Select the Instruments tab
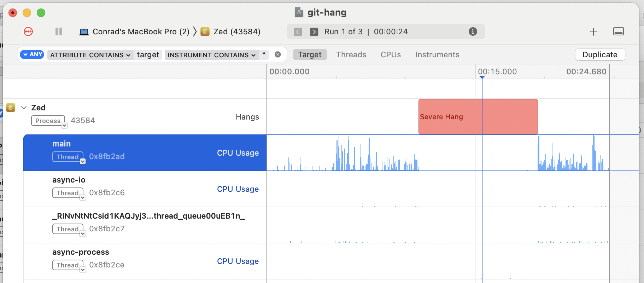This screenshot has height=283, width=644. coord(437,54)
